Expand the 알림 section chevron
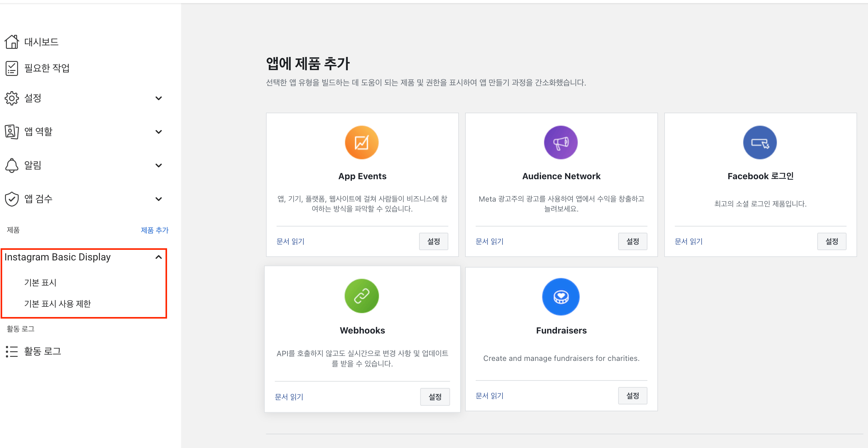Image resolution: width=868 pixels, height=448 pixels. pos(159,165)
